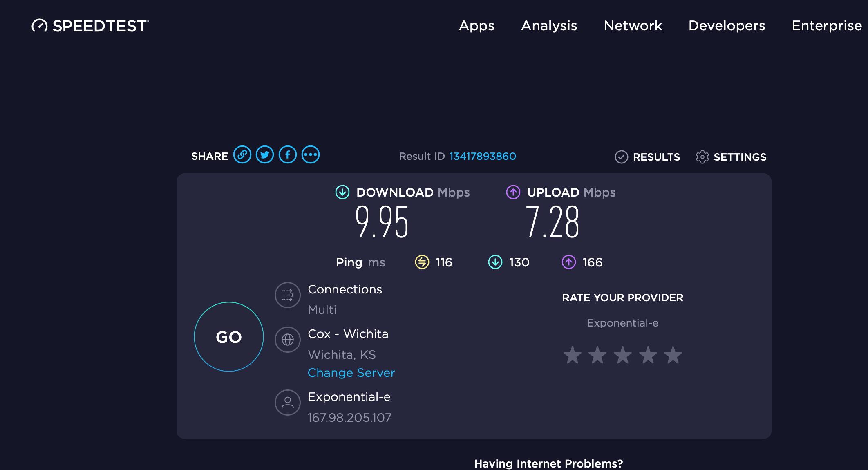This screenshot has height=470, width=868.
Task: Click the upload ping arrow icon
Action: 568,262
